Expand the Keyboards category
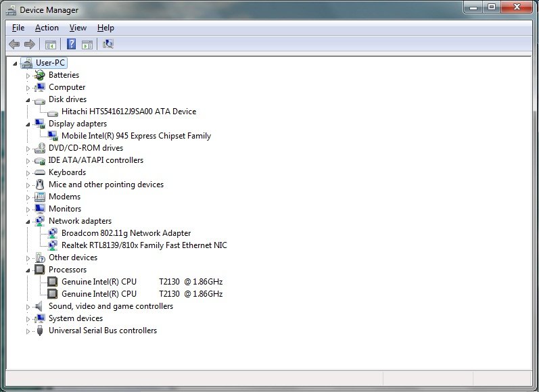 pyautogui.click(x=28, y=172)
